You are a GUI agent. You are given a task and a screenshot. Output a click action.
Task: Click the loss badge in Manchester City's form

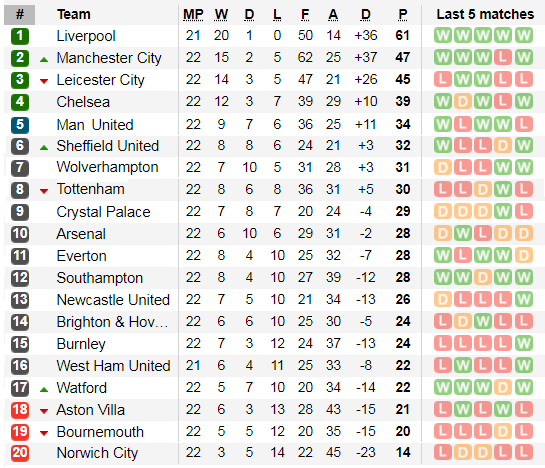click(x=503, y=57)
